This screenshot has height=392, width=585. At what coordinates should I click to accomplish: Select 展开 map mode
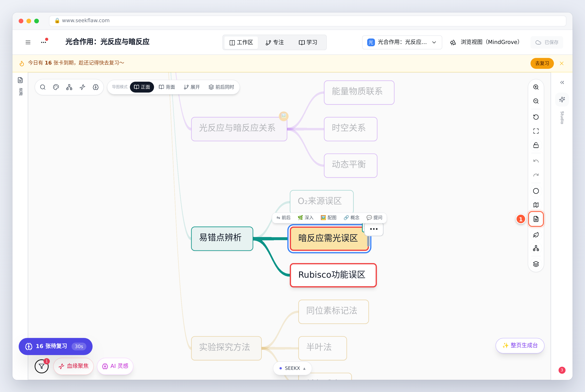pyautogui.click(x=192, y=87)
